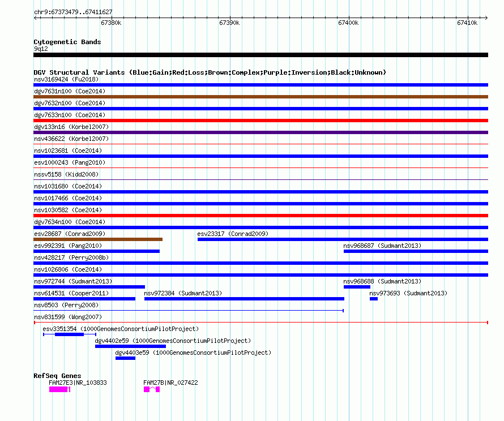Open nsv968687 (Sudmant2013) label

382,246
